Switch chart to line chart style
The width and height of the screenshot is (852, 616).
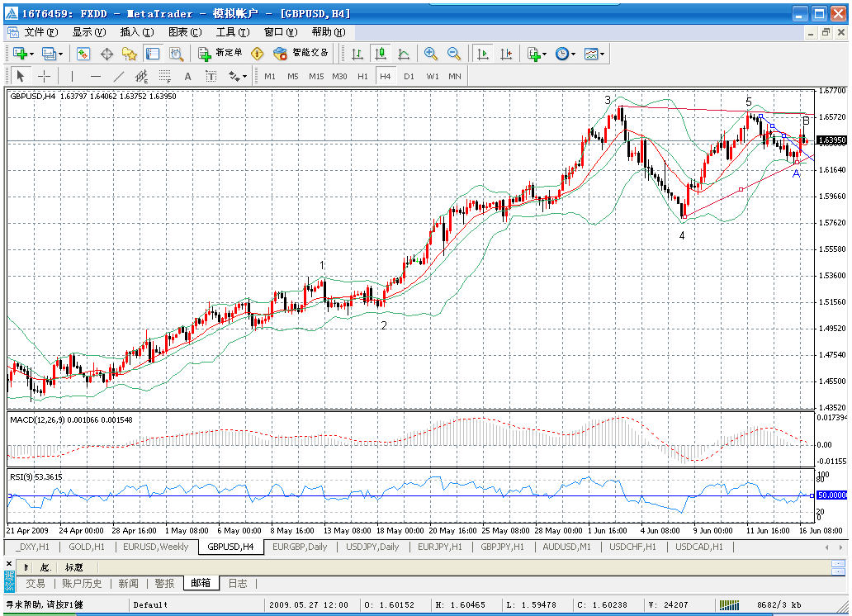[404, 54]
